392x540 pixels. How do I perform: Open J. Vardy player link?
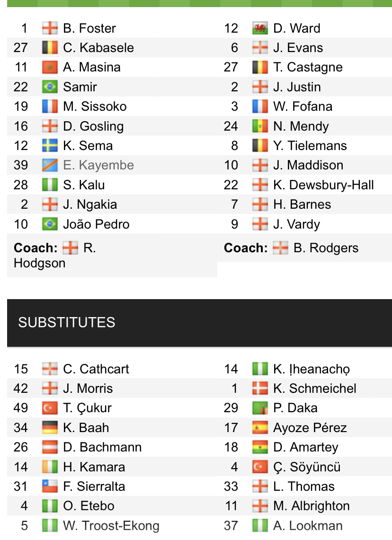(x=296, y=224)
